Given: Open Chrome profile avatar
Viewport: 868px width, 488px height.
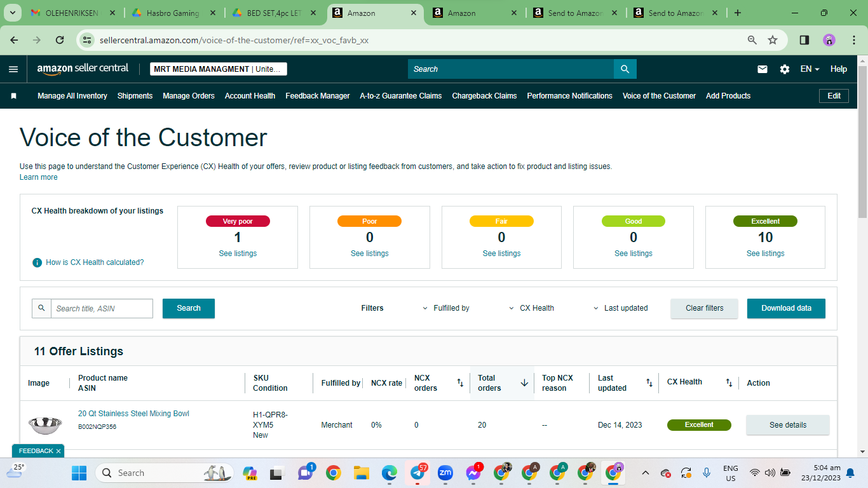Looking at the screenshot, I should click(x=829, y=40).
